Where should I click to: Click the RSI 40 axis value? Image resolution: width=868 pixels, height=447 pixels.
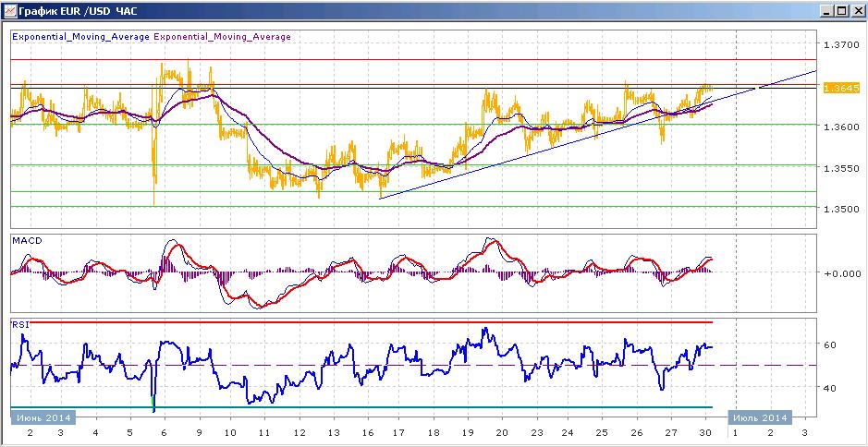tap(830, 389)
